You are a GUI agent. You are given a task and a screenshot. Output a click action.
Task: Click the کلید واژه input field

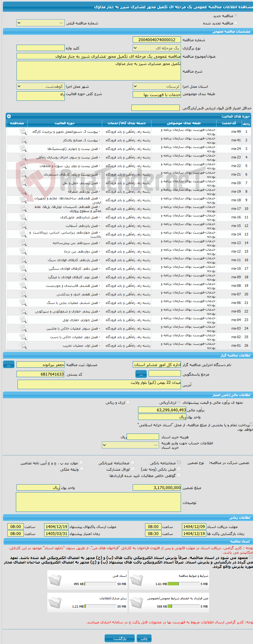pos(41,48)
